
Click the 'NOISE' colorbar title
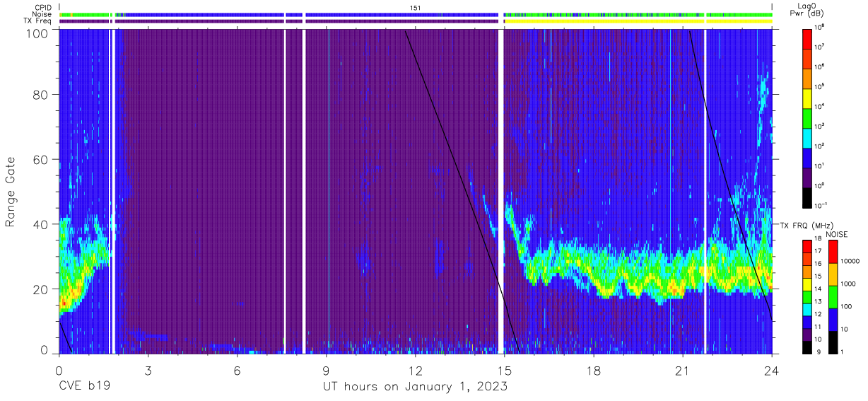(x=836, y=234)
